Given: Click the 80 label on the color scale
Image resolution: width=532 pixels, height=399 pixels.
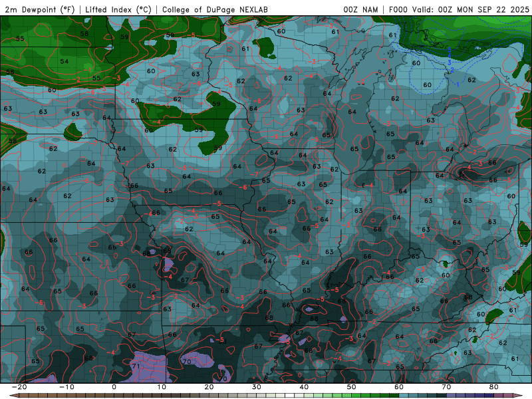Looking at the screenshot, I should (494, 387).
